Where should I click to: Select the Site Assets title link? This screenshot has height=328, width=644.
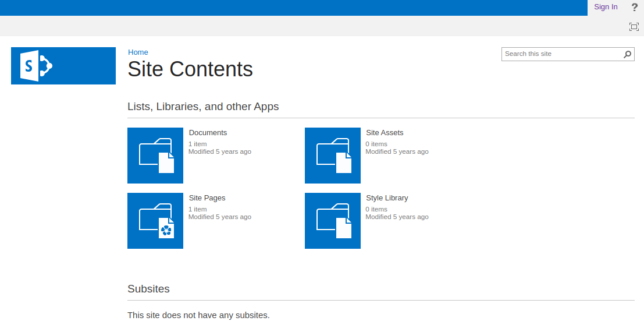click(x=385, y=133)
